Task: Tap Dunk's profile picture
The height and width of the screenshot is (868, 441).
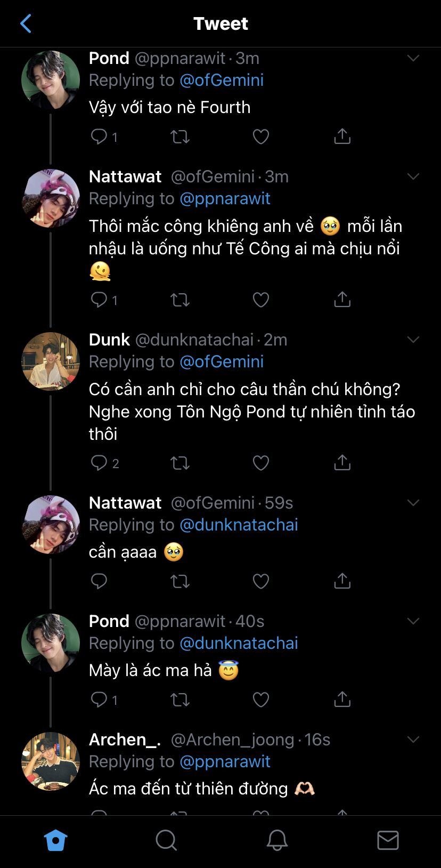Action: click(x=51, y=361)
